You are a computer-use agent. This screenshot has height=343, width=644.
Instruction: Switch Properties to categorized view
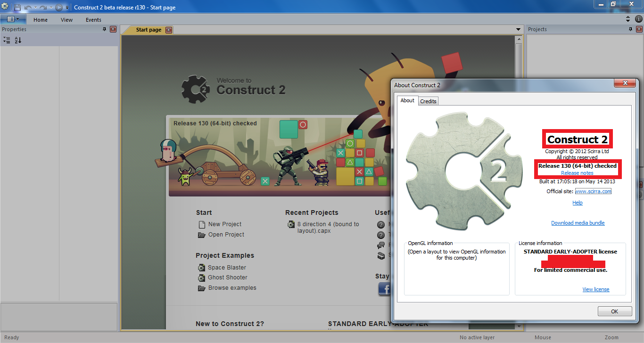point(7,40)
